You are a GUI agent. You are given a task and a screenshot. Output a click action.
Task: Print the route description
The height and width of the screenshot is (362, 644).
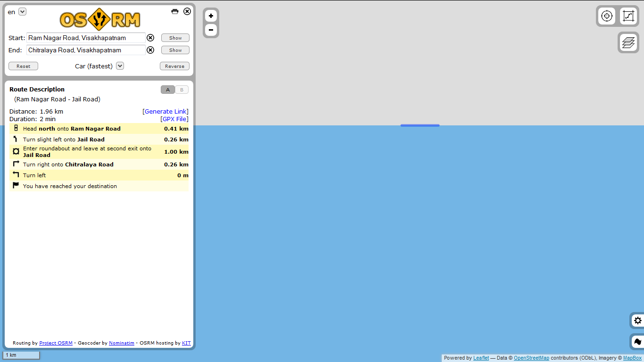coord(175,11)
